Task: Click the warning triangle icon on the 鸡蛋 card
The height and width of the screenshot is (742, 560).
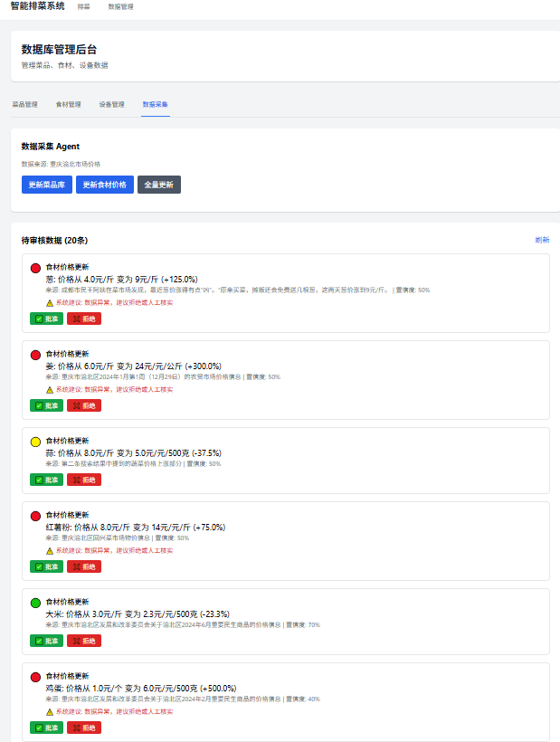Action: pos(50,712)
